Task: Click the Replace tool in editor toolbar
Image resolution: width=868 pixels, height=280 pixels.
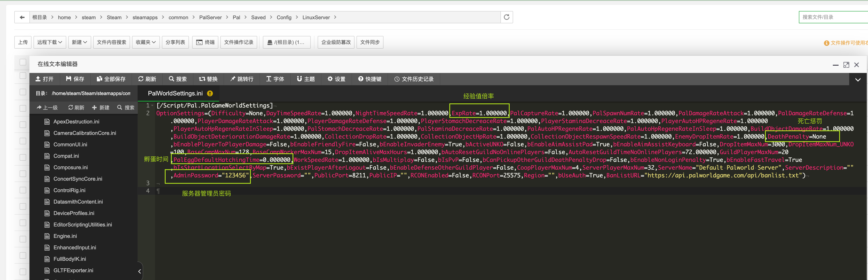Action: click(x=208, y=79)
